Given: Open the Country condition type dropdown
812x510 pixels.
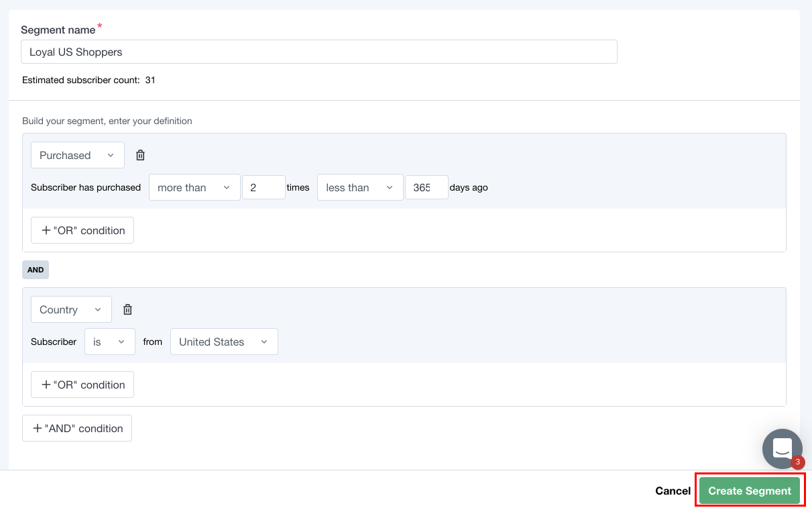Looking at the screenshot, I should click(71, 309).
